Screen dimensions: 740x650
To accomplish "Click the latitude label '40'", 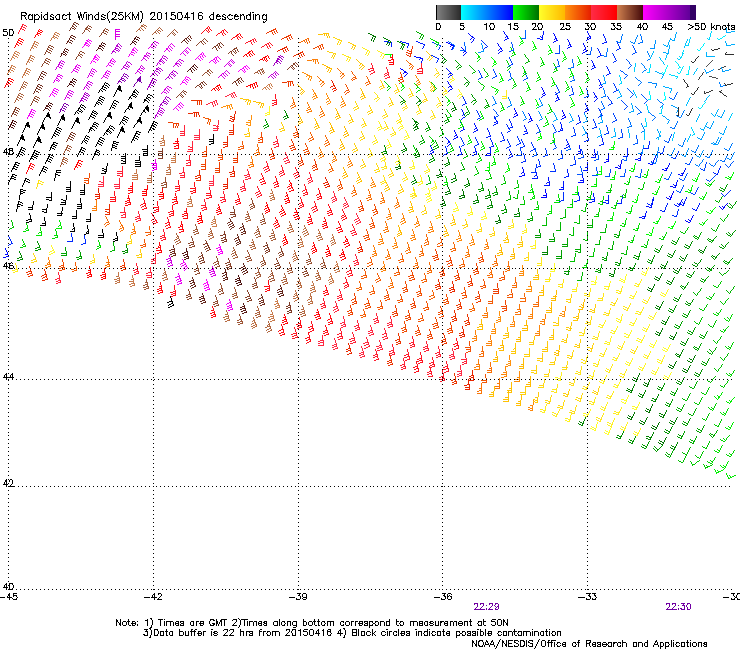I will (x=8, y=586).
